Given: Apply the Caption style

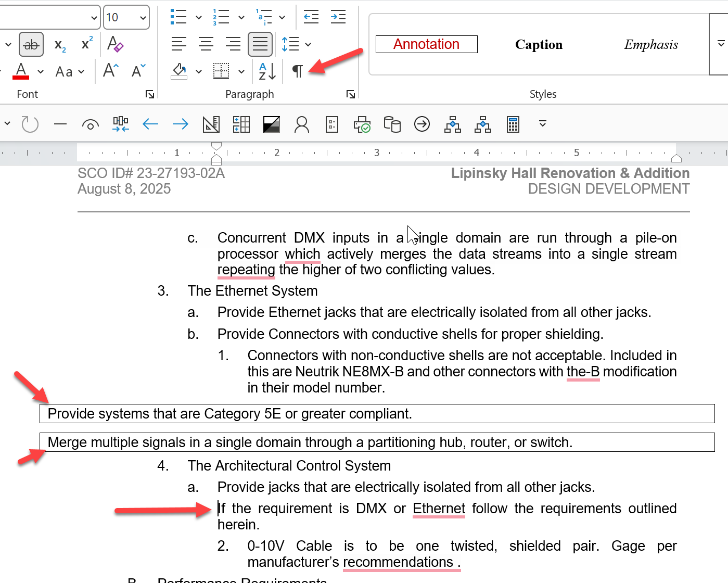Looking at the screenshot, I should [x=539, y=45].
